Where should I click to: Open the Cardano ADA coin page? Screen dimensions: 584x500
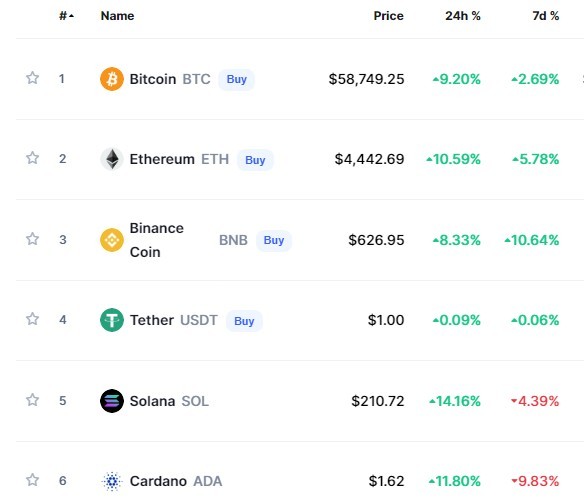pyautogui.click(x=176, y=481)
